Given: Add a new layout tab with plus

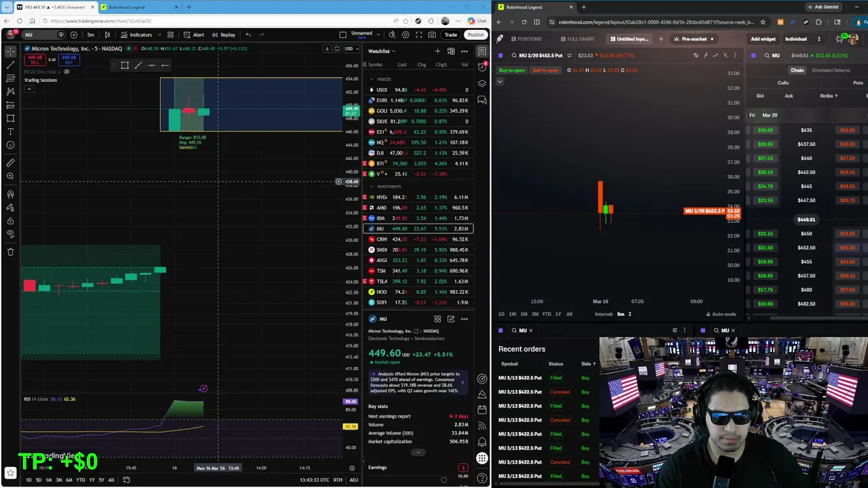Looking at the screenshot, I should pos(661,39).
